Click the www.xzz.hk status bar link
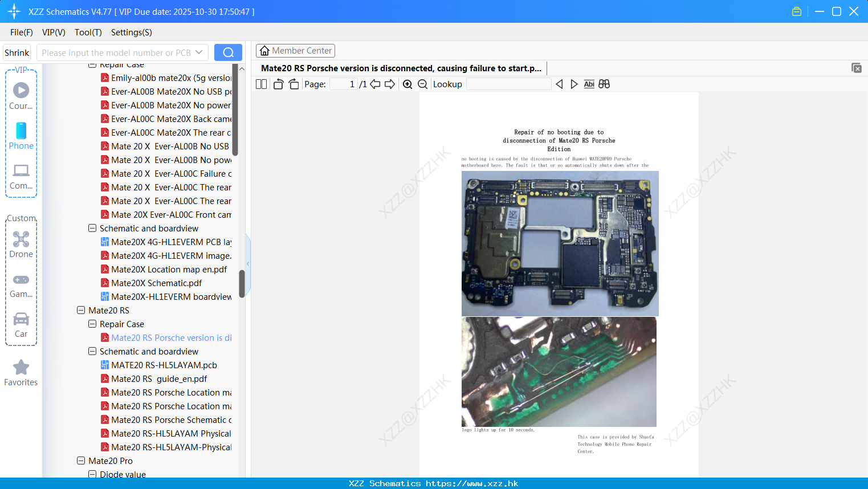Screen dimensions: 868x489 point(472,483)
